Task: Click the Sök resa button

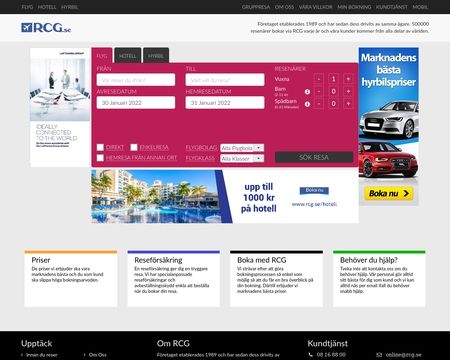Action: (314, 157)
